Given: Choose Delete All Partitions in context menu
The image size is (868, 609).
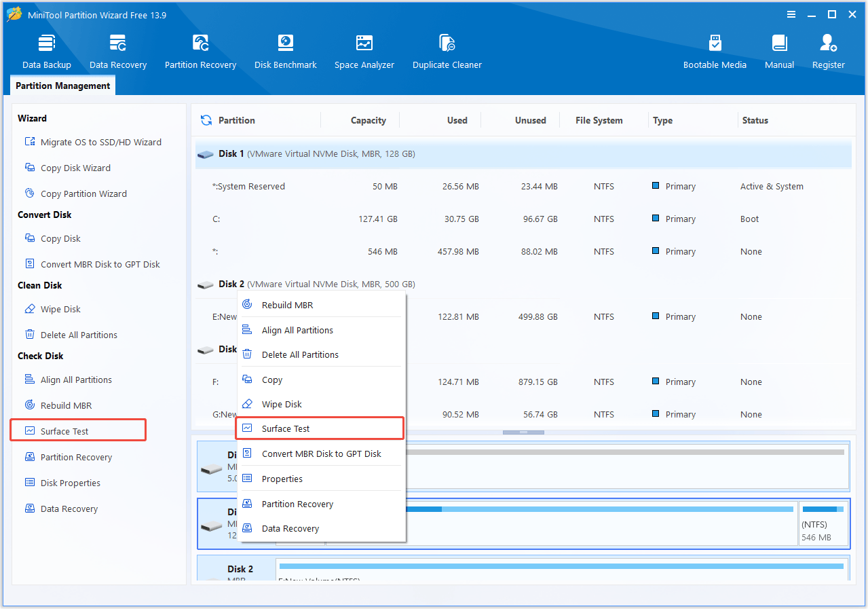Looking at the screenshot, I should [320, 354].
